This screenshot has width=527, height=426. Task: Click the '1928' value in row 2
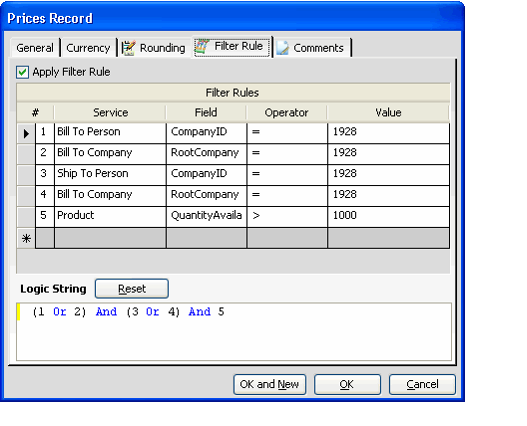pos(388,154)
